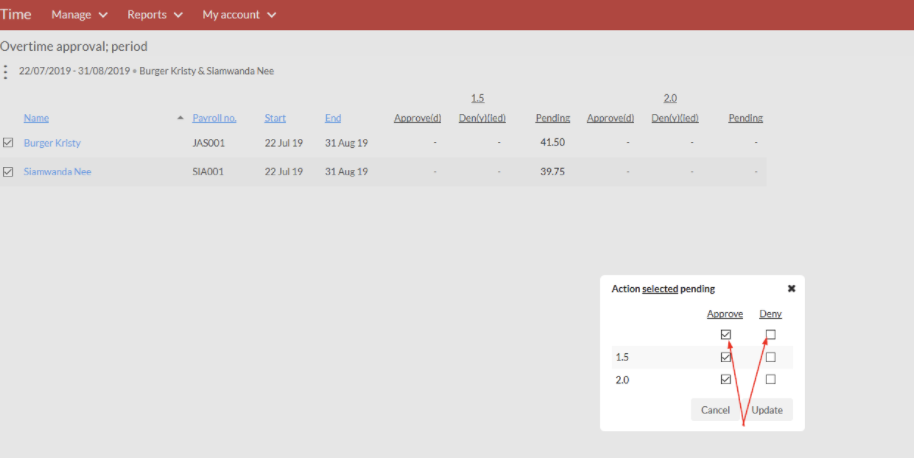Image resolution: width=914 pixels, height=458 pixels.
Task: Click Pending header under 2.0
Action: 746,118
